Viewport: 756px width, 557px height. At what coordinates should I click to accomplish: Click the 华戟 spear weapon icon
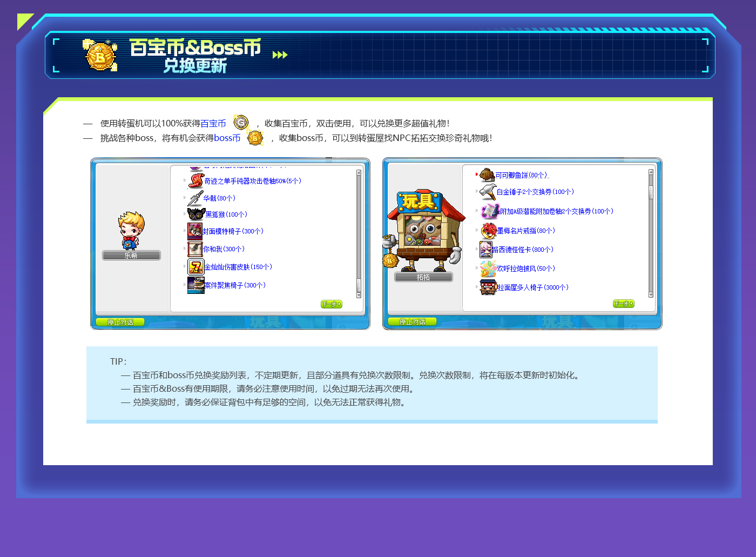coord(195,198)
